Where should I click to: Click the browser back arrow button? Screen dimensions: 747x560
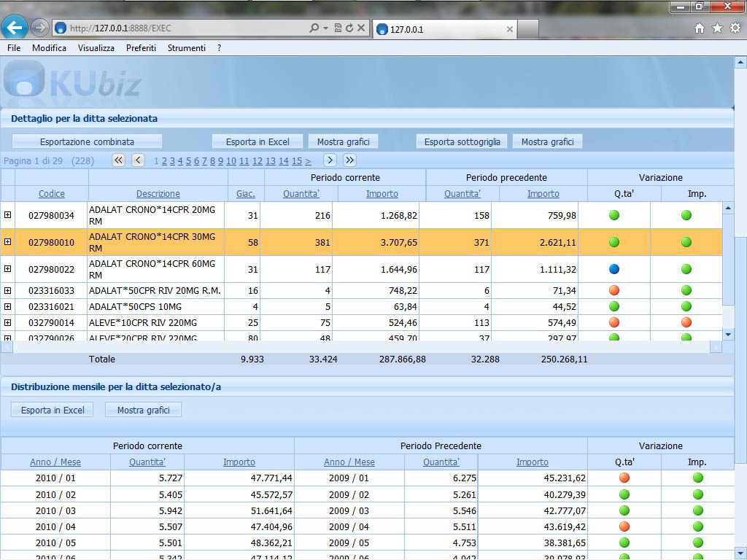[x=15, y=28]
